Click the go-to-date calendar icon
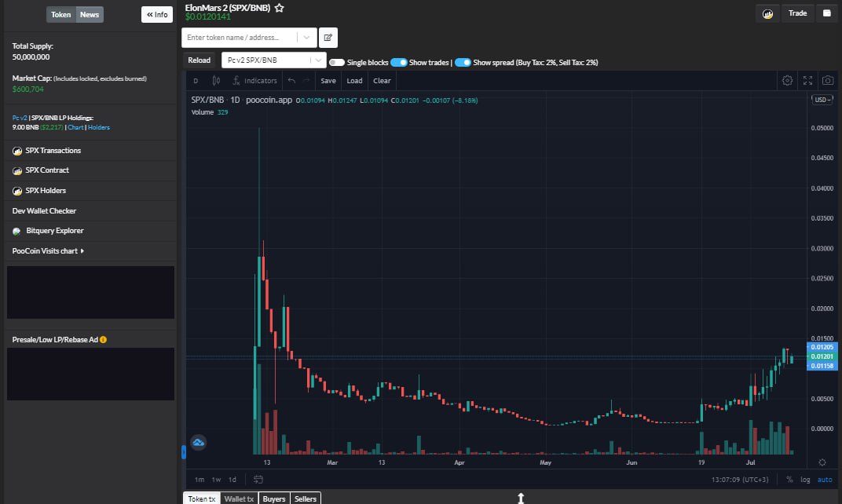 [x=258, y=479]
